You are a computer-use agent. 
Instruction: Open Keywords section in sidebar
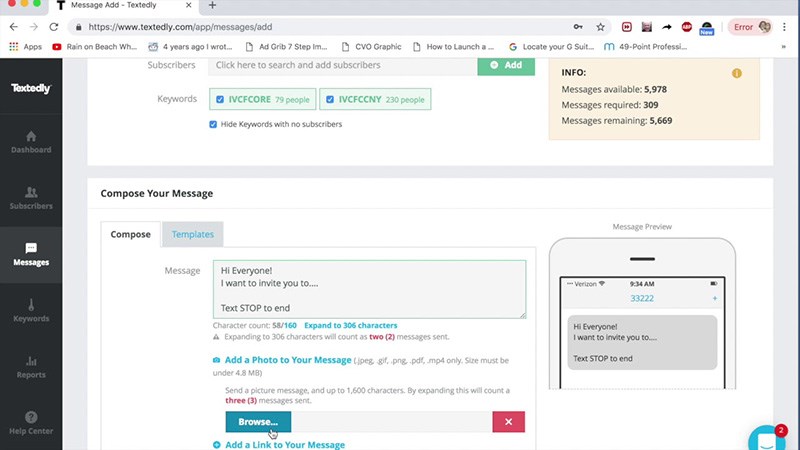tap(31, 311)
